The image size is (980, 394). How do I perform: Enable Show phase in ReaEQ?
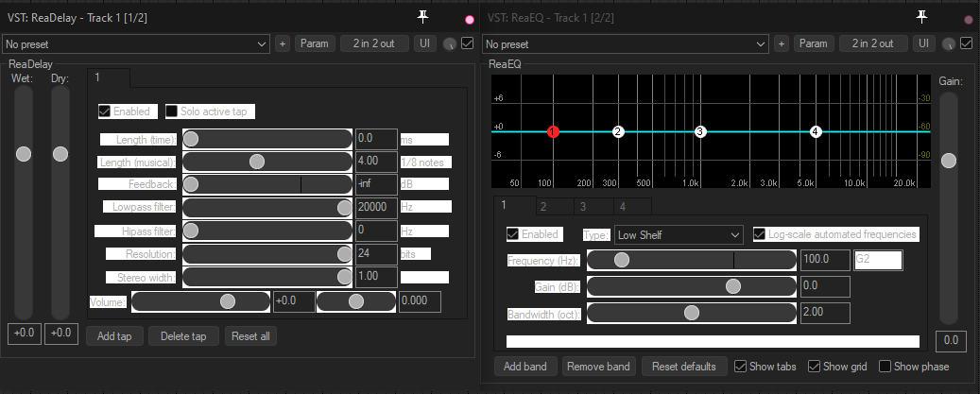click(885, 367)
